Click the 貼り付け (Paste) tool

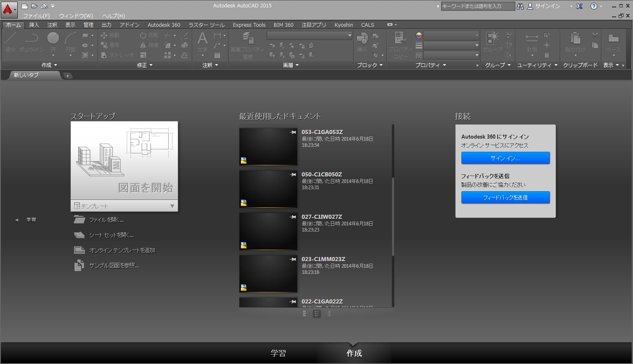click(x=575, y=45)
